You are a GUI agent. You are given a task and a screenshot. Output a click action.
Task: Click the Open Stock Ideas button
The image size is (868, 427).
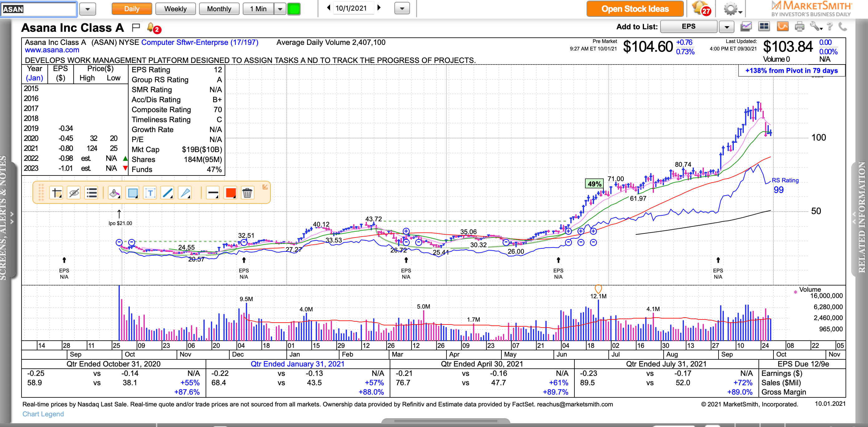click(x=635, y=9)
